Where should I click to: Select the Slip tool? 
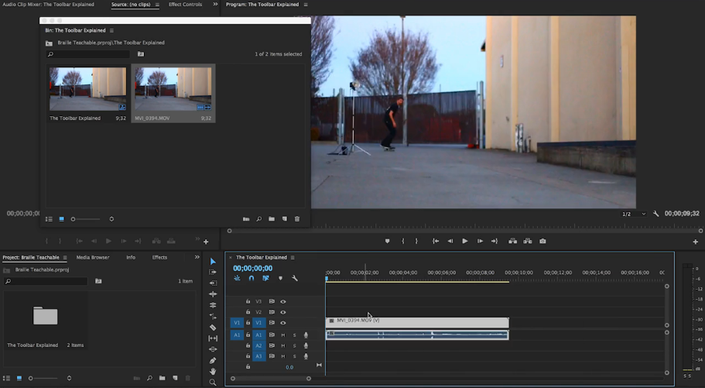[213, 338]
